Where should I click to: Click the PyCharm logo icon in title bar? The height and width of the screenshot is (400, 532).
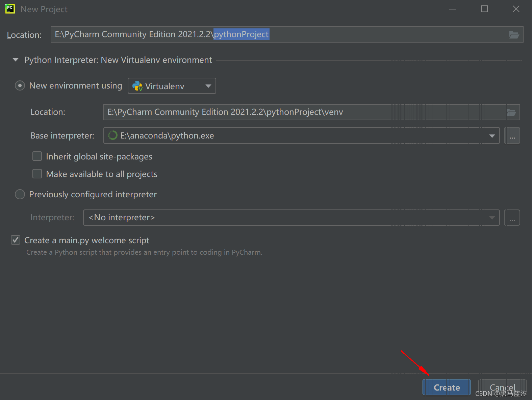(10, 9)
